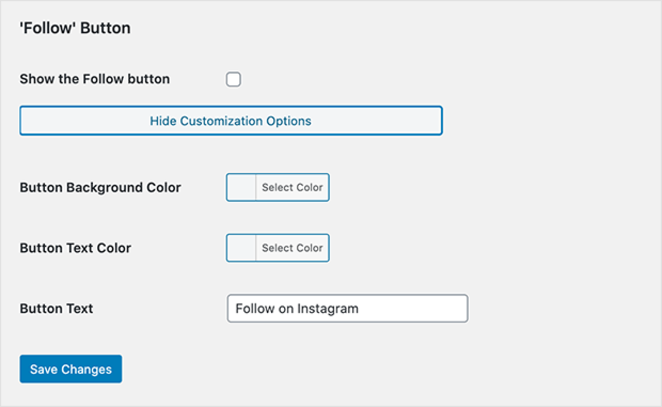Click the "Show the Follow button" label
Image resolution: width=662 pixels, height=407 pixels.
[x=95, y=80]
